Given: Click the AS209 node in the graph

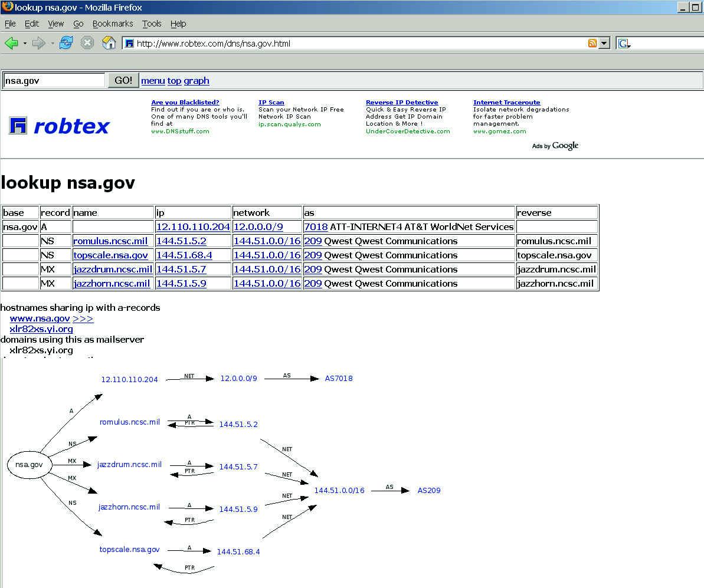Looking at the screenshot, I should pos(429,490).
